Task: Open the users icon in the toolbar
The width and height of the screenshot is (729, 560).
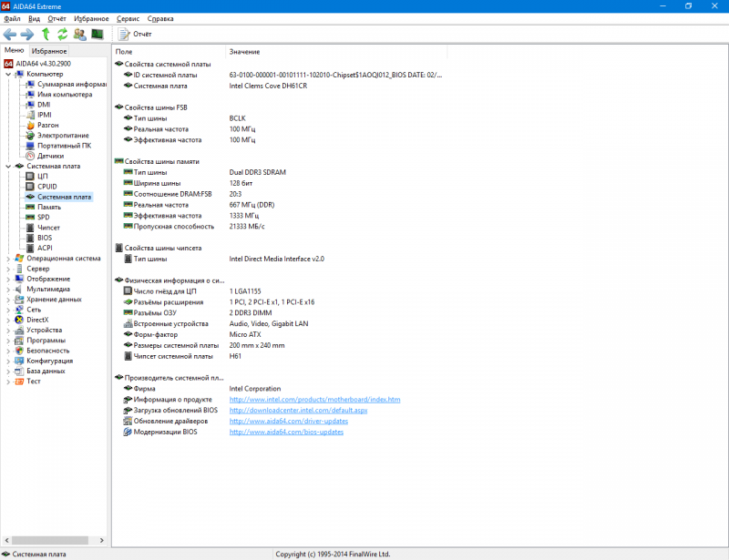Action: (80, 34)
